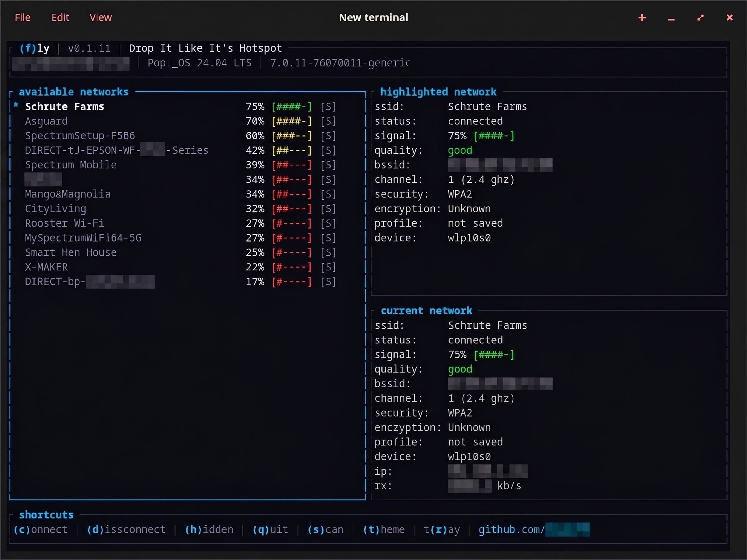Click the maximize arrows icon
The image size is (747, 560).
(700, 17)
